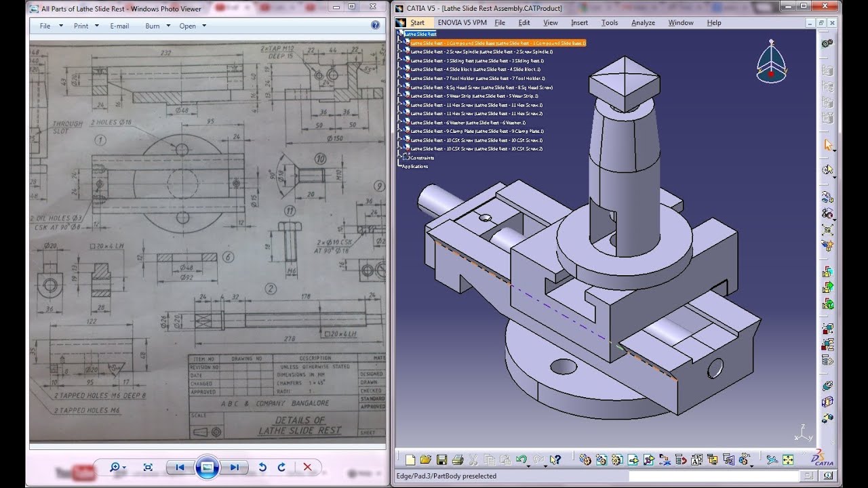
Task: Click the Help question icon in Photo Viewer
Action: [x=375, y=25]
